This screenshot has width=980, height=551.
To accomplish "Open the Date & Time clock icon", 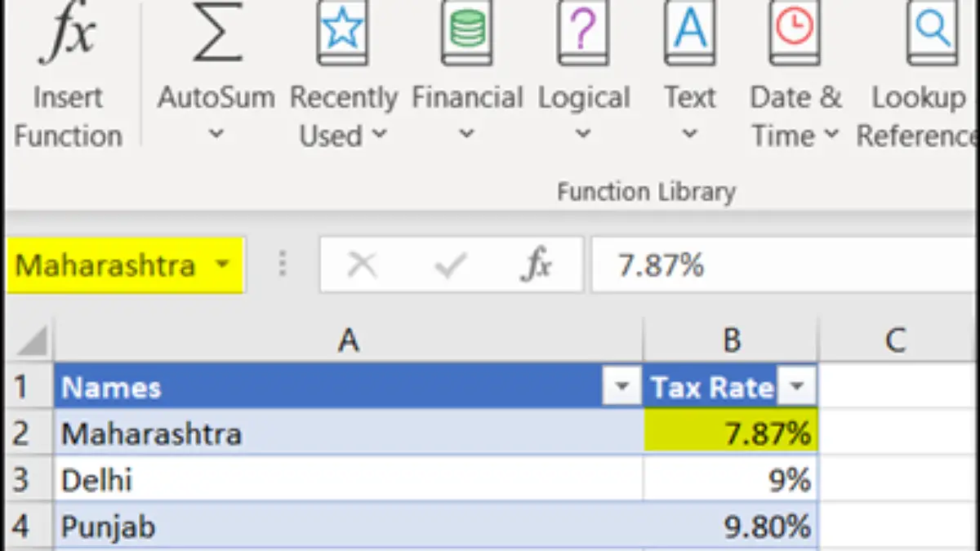I will coord(795,33).
